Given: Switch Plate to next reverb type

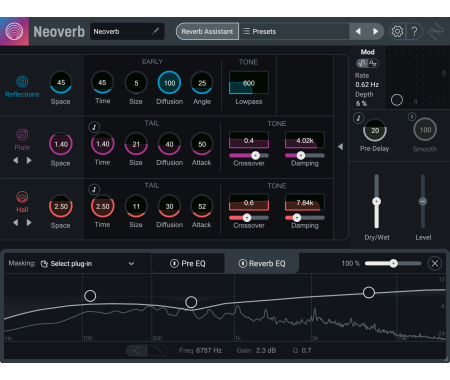Looking at the screenshot, I should pos(29,161).
